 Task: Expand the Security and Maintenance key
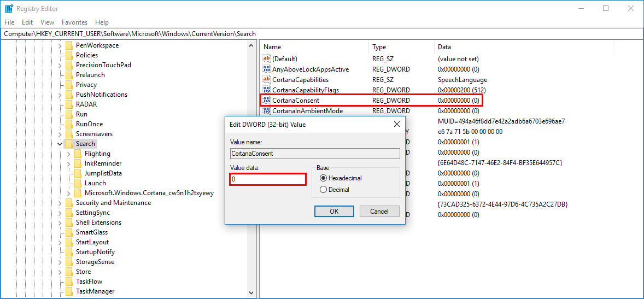coord(60,203)
